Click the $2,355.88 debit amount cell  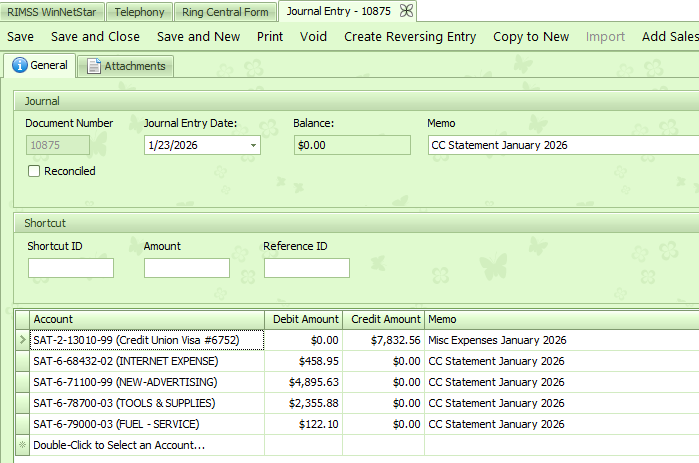pyautogui.click(x=304, y=403)
